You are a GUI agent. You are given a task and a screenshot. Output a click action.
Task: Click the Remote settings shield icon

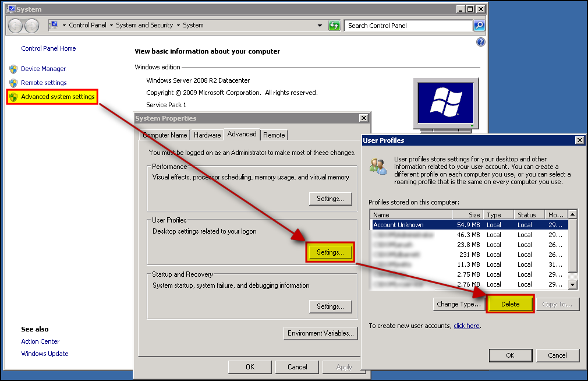click(x=13, y=83)
